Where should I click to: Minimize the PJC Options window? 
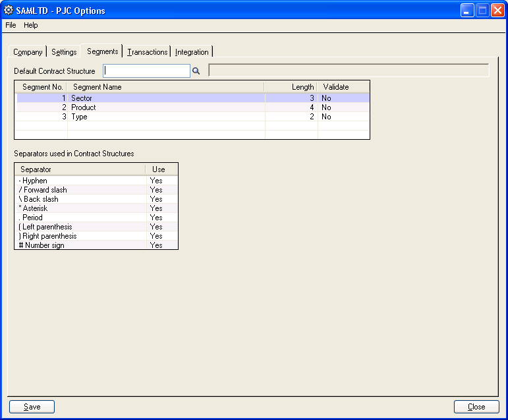point(467,11)
